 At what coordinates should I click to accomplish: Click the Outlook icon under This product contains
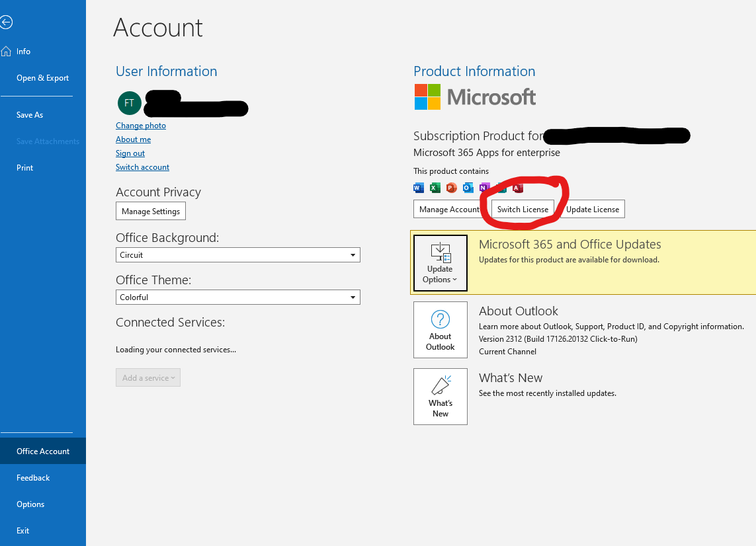point(468,188)
